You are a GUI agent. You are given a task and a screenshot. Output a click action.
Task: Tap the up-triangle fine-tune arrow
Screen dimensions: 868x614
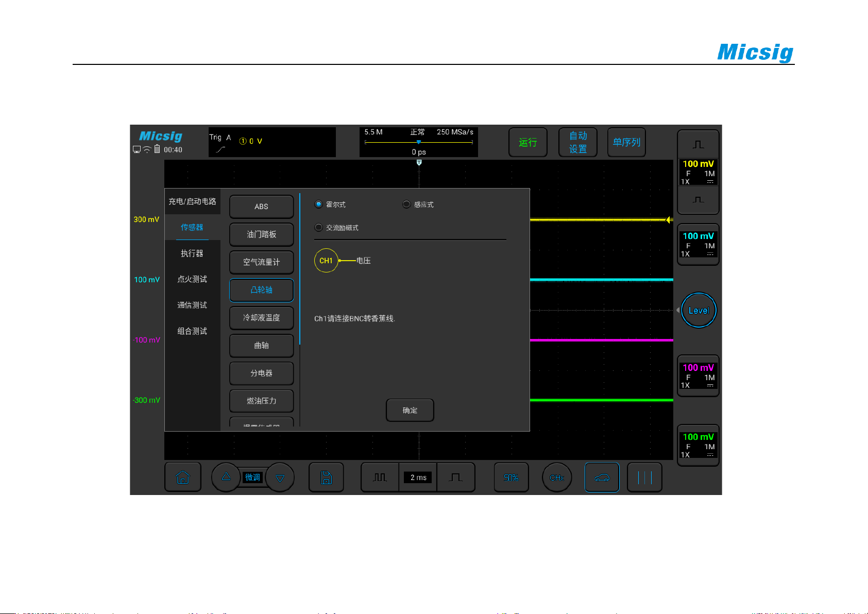tap(226, 477)
